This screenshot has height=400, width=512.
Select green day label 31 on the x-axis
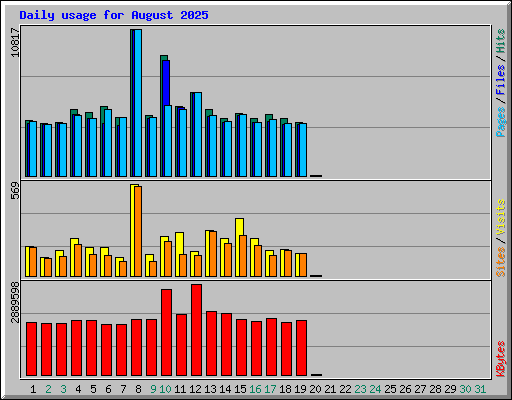(480, 389)
